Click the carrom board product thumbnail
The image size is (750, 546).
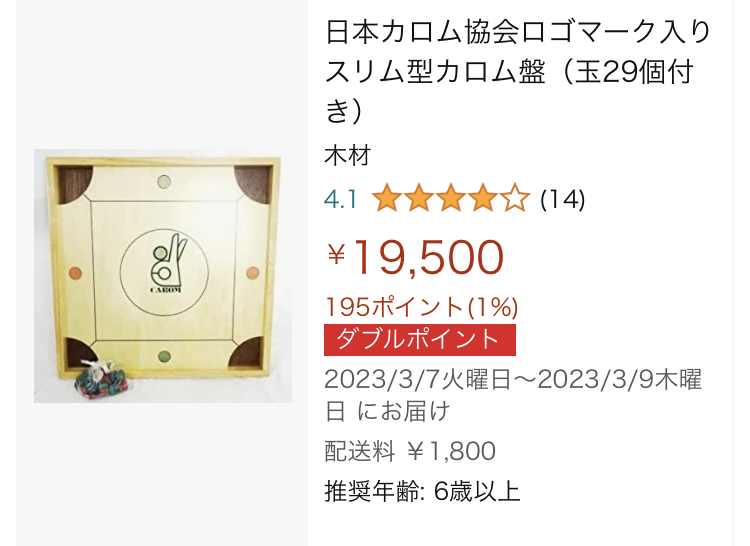(x=163, y=276)
